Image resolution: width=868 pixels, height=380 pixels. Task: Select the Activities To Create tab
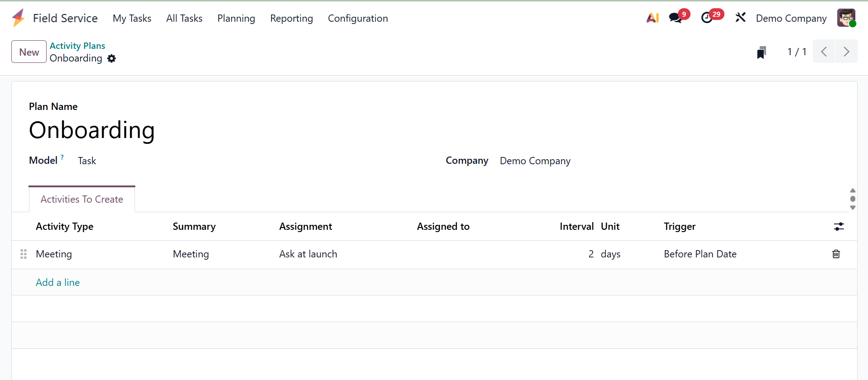[x=82, y=199]
